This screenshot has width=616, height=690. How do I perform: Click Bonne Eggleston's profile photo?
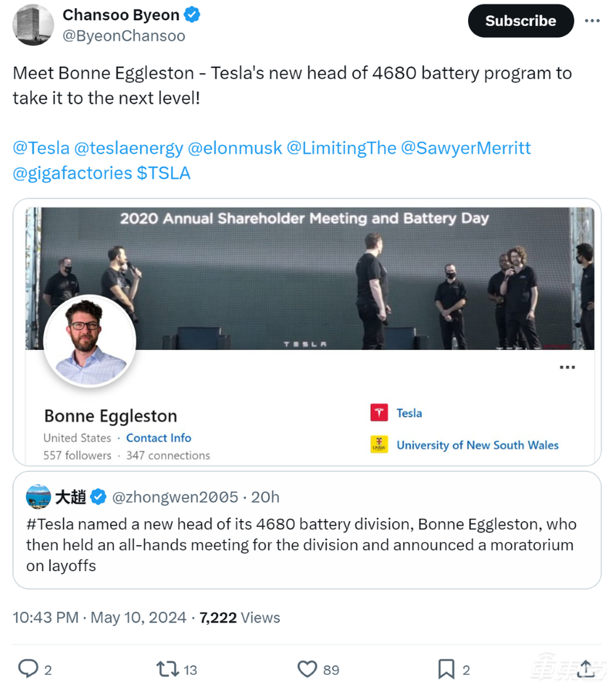tap(90, 341)
